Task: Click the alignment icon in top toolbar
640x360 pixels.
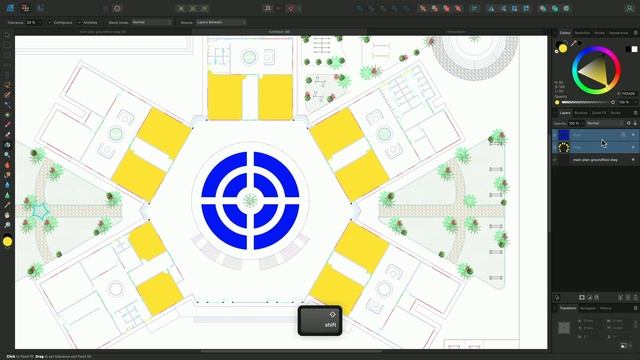Action: (x=474, y=8)
